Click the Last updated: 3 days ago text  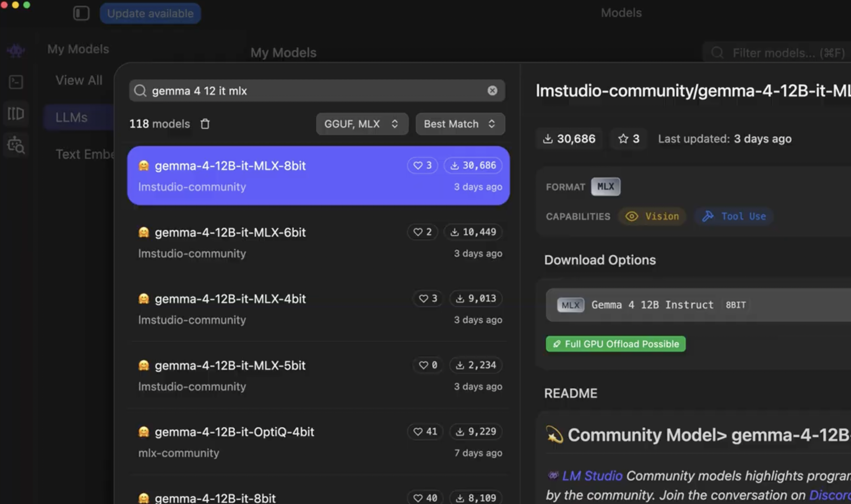tap(725, 139)
